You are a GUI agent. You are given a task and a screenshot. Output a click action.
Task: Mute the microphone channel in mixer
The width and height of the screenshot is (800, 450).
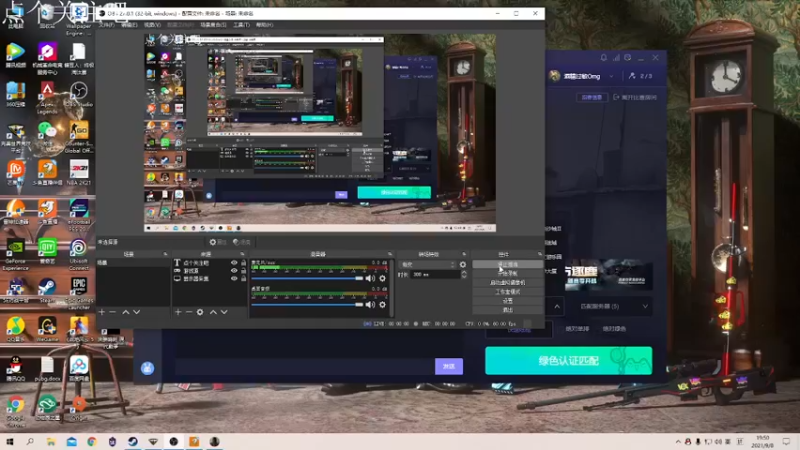point(370,278)
